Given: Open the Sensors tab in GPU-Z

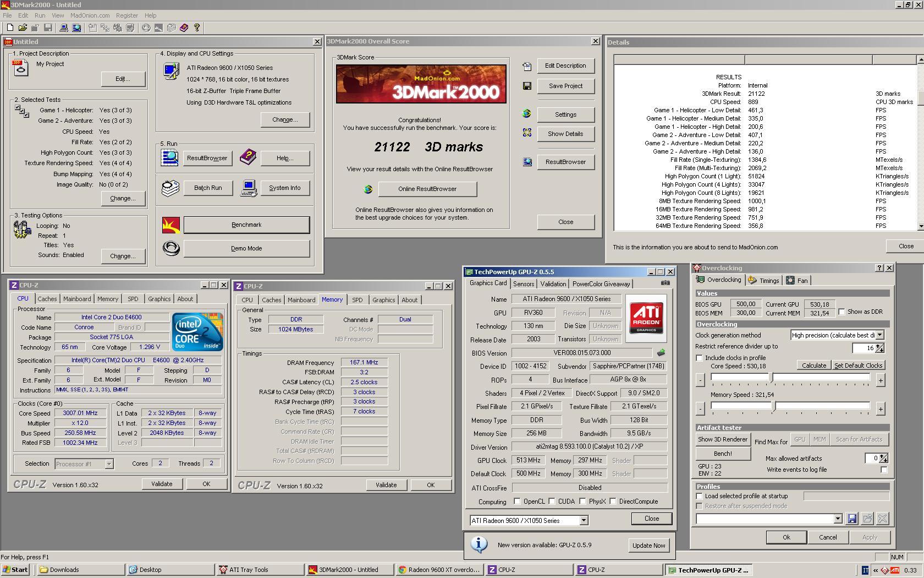Looking at the screenshot, I should [x=524, y=283].
